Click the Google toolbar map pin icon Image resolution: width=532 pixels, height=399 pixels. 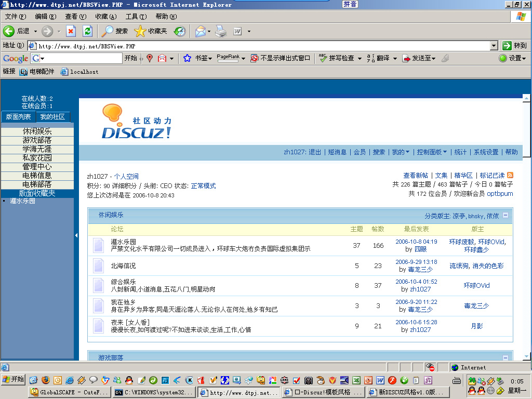150,58
